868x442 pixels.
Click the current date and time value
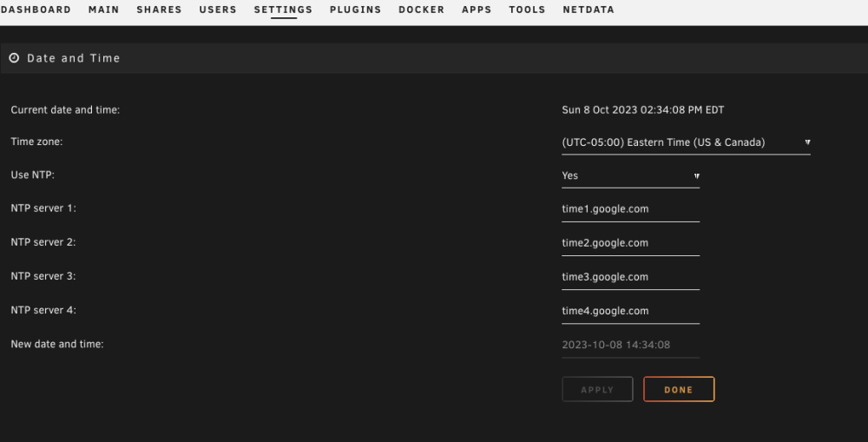pyautogui.click(x=642, y=109)
